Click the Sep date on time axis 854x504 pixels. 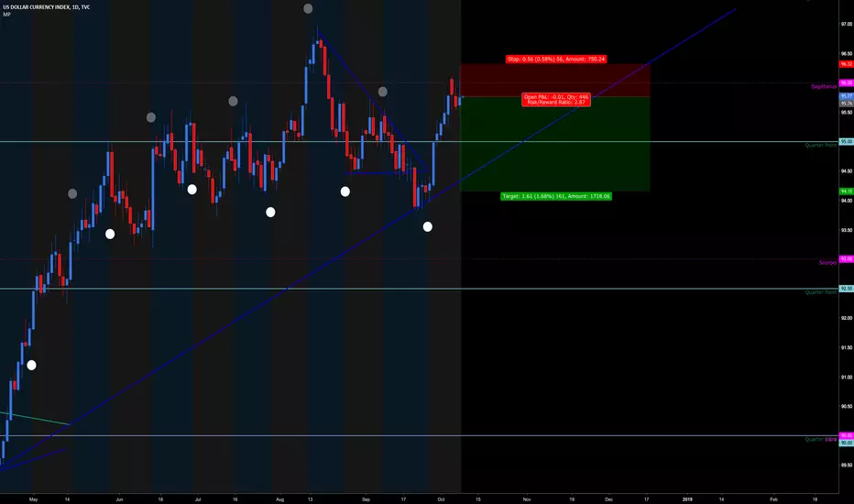(x=366, y=499)
